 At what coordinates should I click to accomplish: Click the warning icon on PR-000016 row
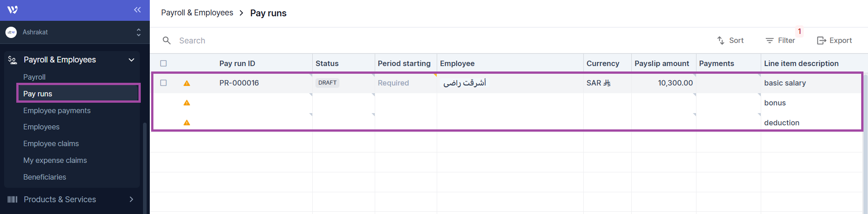[187, 83]
